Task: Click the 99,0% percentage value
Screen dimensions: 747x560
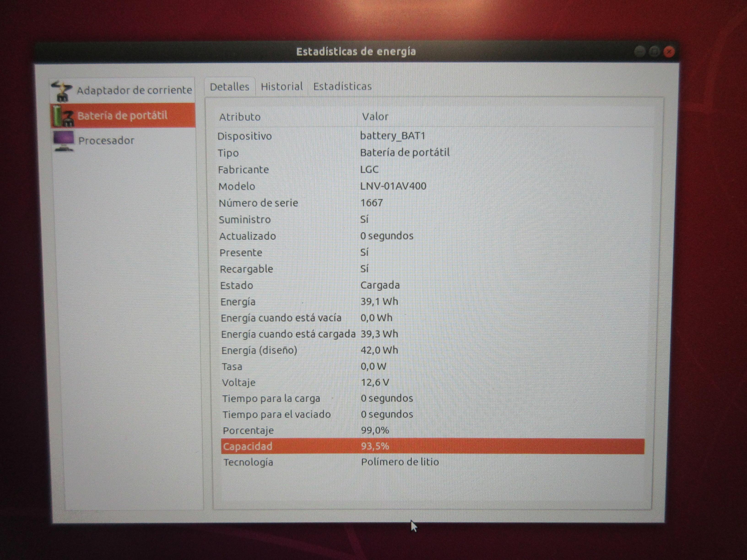Action: (375, 430)
